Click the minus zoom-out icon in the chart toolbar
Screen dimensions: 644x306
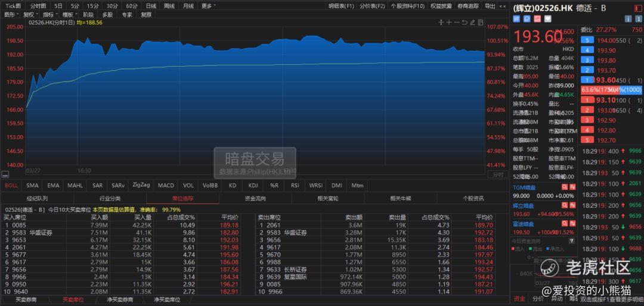point(457,23)
